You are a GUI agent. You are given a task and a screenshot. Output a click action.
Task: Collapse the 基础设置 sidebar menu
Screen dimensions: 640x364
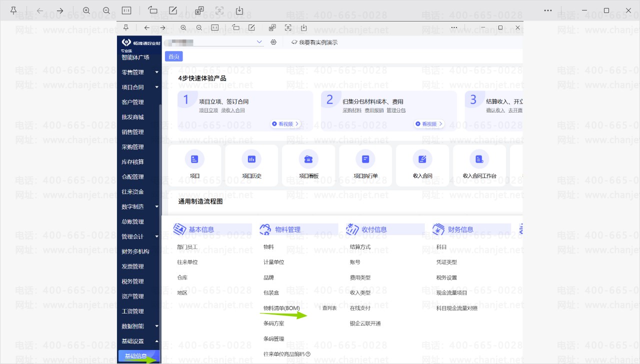point(156,341)
